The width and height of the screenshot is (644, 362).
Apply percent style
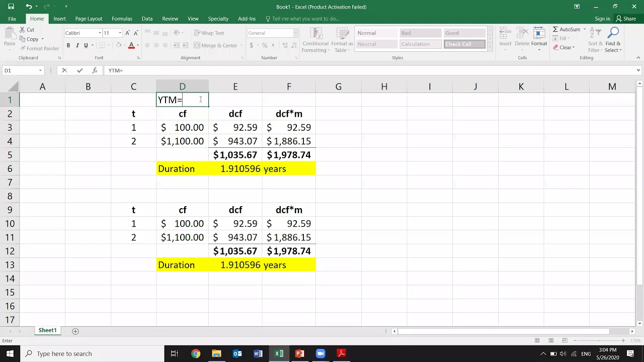(x=265, y=45)
